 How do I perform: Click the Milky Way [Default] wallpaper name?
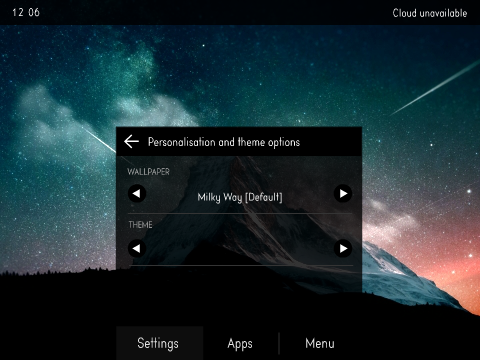[240, 197]
